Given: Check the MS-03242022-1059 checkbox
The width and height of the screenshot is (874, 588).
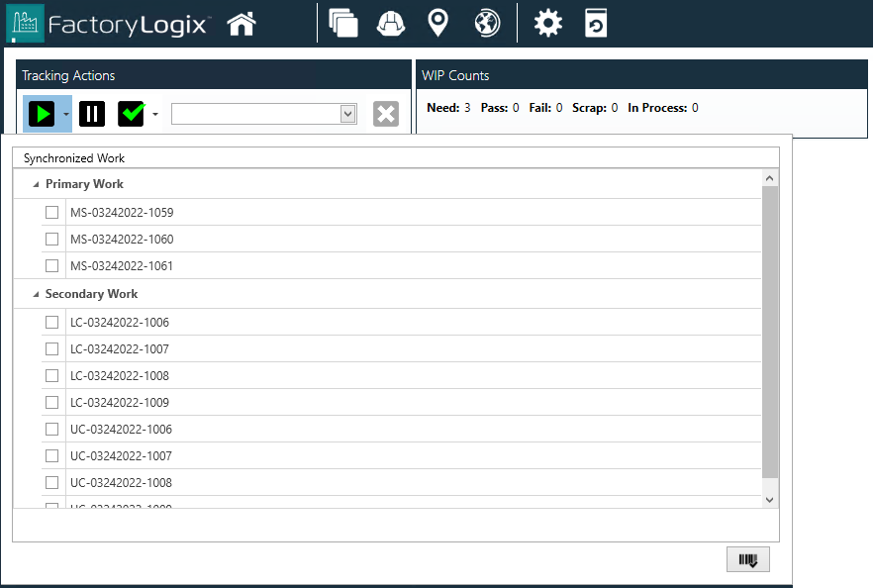Looking at the screenshot, I should tap(51, 213).
